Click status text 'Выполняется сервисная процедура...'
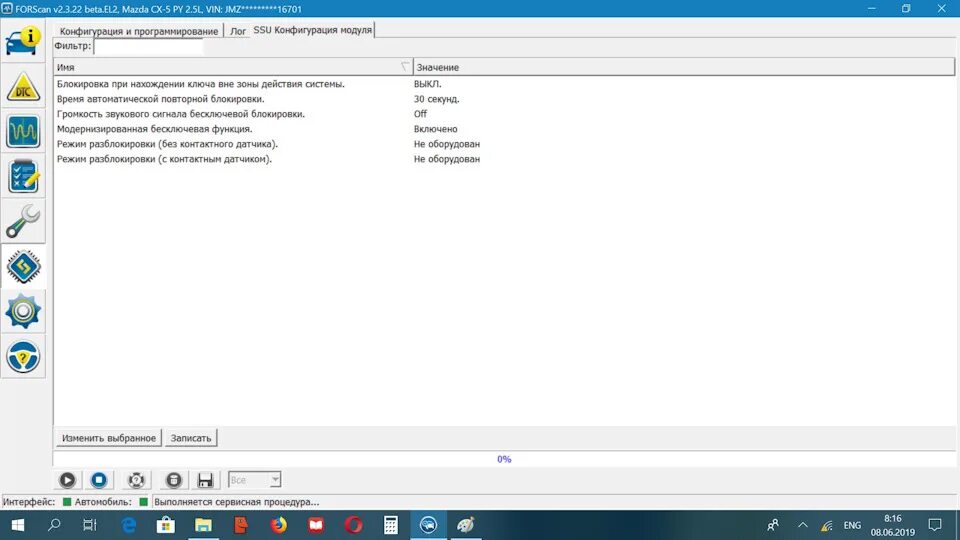Screen dimensions: 960x540 click(x=236, y=502)
